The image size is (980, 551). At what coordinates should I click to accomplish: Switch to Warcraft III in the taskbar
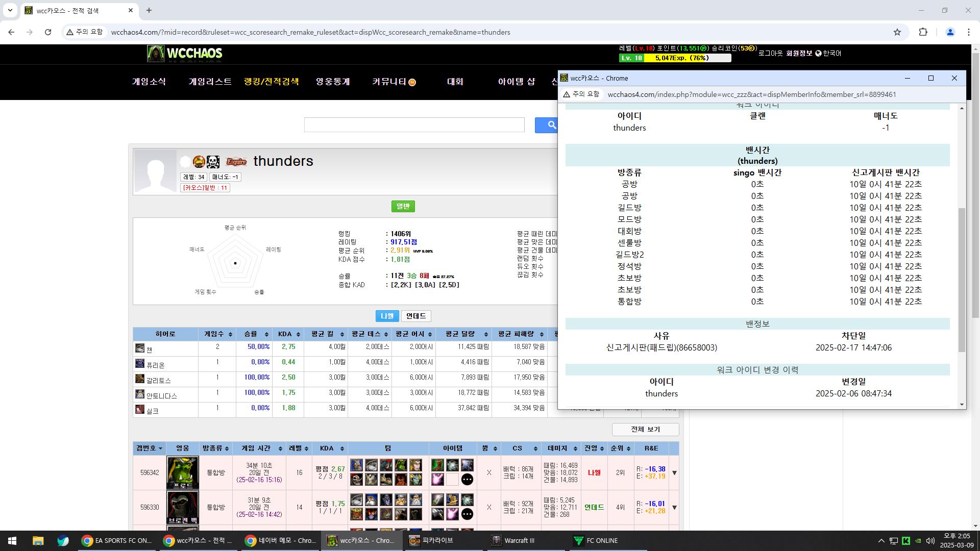526,541
